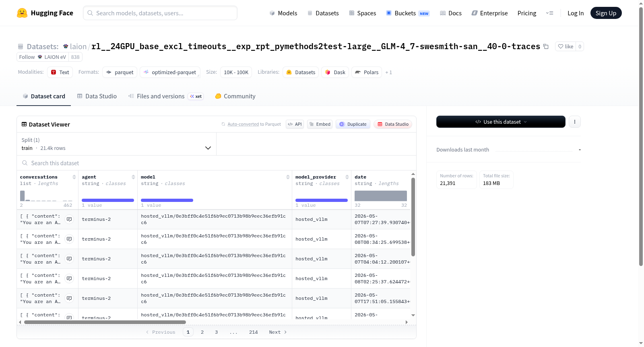Click the table scroll-up arrow
The width and height of the screenshot is (644, 347).
coord(413,174)
